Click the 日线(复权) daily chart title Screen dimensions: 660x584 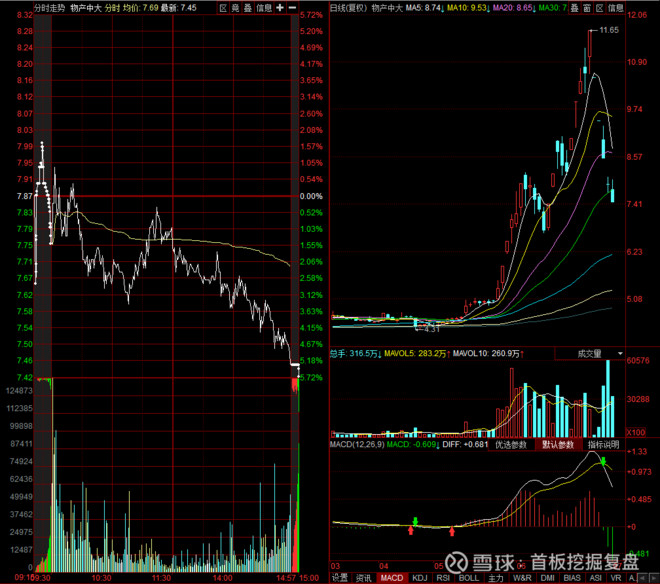(x=349, y=8)
